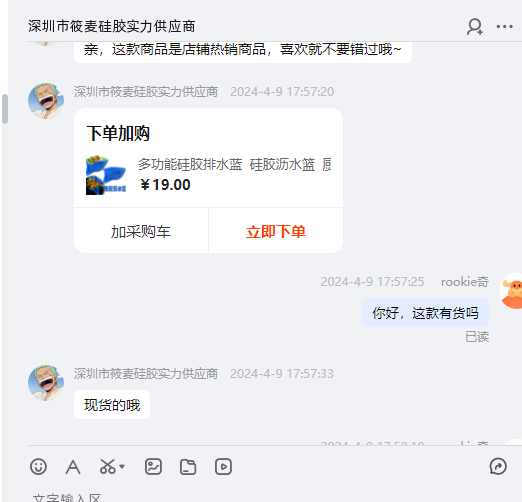
Task: Open the silicone drain basket product thumbnail
Action: pos(106,175)
